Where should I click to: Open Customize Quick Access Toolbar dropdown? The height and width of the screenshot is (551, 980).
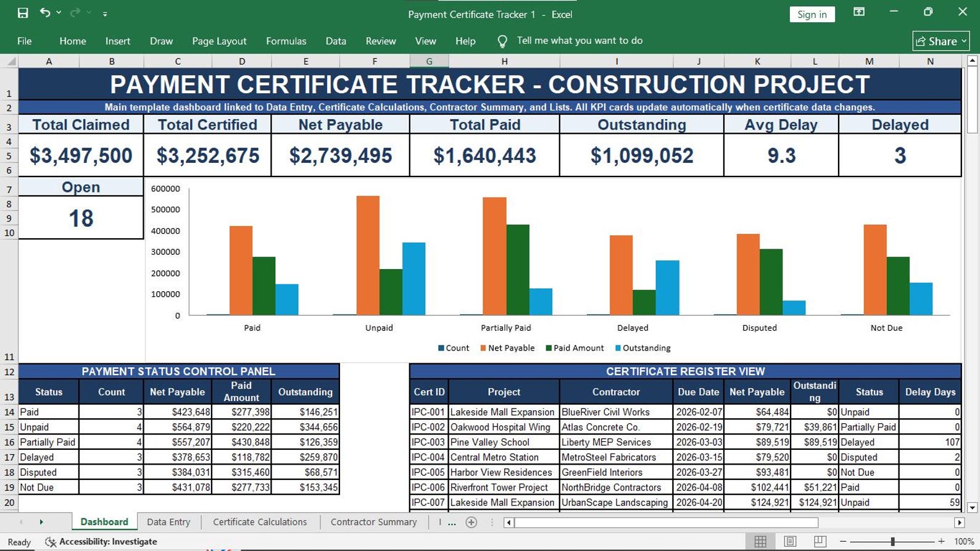pyautogui.click(x=105, y=13)
